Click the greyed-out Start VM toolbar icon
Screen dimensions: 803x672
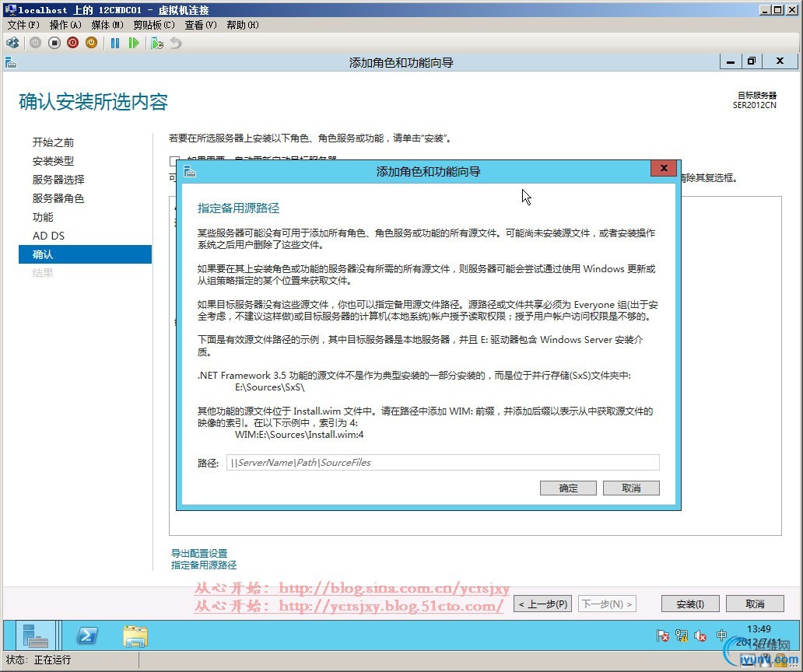[x=35, y=43]
